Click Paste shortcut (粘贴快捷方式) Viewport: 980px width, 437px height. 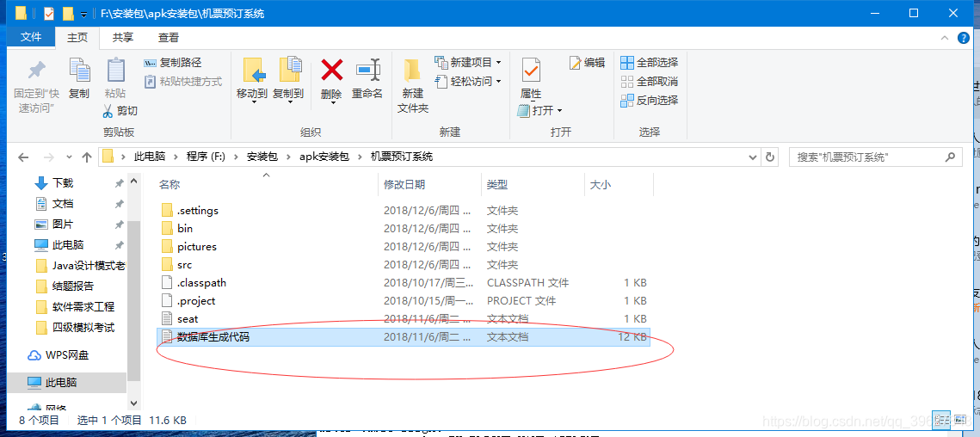click(x=182, y=81)
